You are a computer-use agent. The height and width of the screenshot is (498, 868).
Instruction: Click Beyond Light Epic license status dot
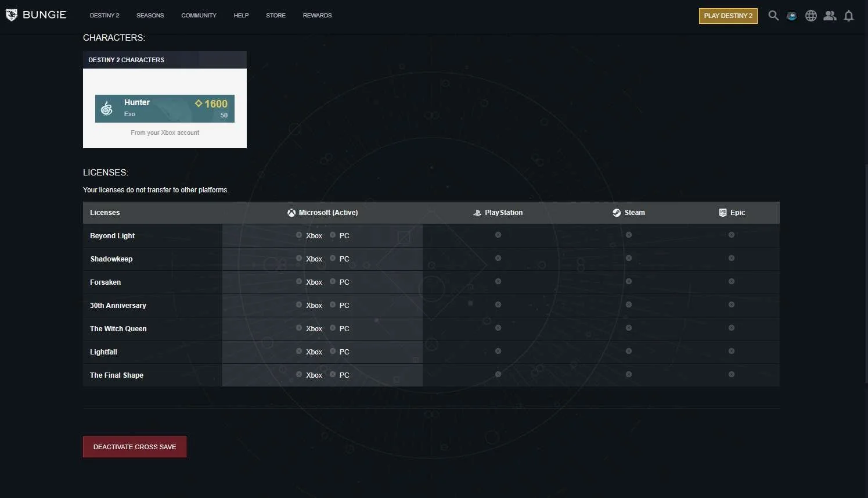tap(732, 235)
